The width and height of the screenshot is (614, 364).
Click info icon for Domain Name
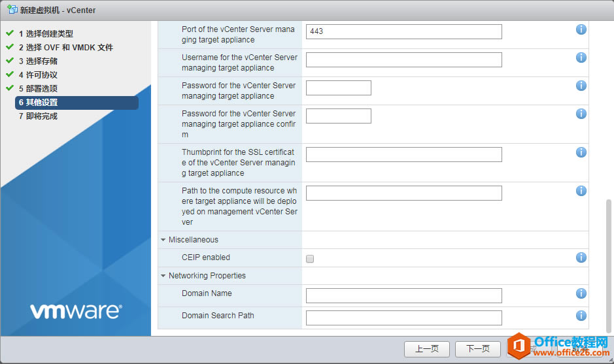(581, 293)
